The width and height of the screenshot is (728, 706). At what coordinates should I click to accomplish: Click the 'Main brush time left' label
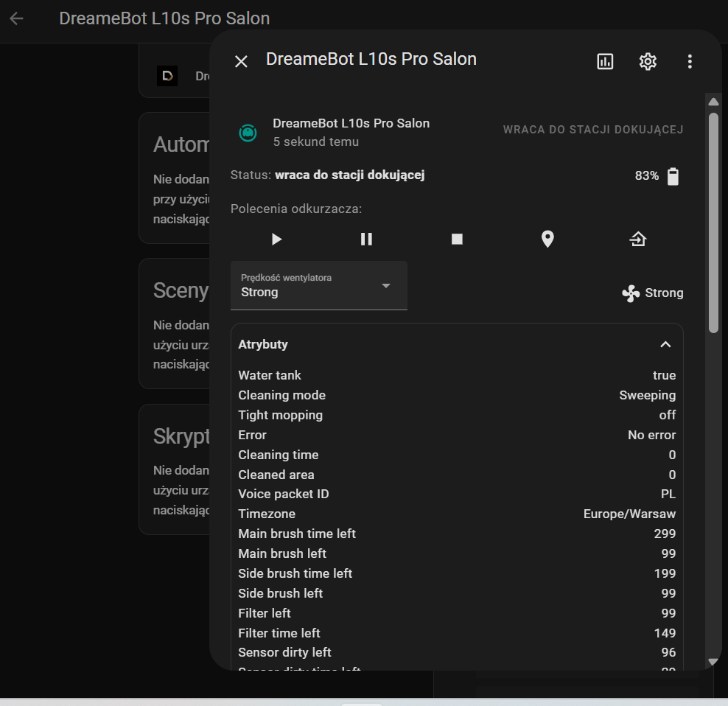coord(297,534)
